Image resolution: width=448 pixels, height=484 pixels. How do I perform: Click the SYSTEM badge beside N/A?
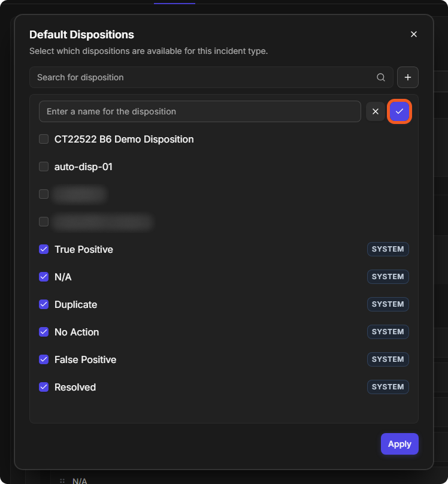pyautogui.click(x=388, y=277)
